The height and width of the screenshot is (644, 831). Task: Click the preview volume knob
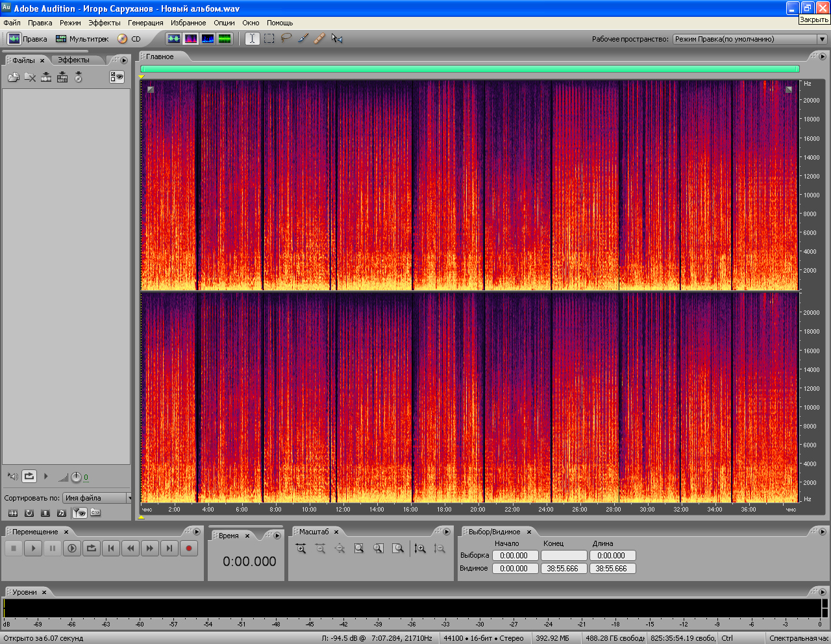(x=76, y=477)
